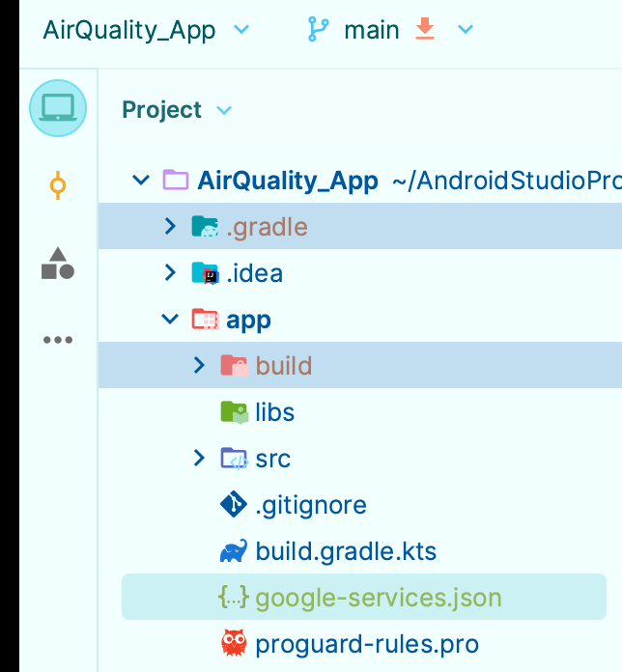Open the main branch dropdown arrow
Image resolution: width=622 pixels, height=672 pixels.
[466, 30]
